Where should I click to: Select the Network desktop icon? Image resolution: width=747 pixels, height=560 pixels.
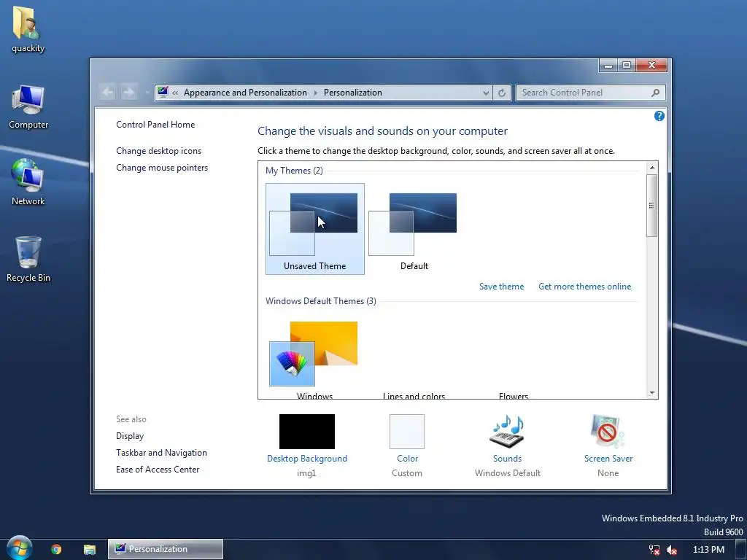(x=28, y=182)
